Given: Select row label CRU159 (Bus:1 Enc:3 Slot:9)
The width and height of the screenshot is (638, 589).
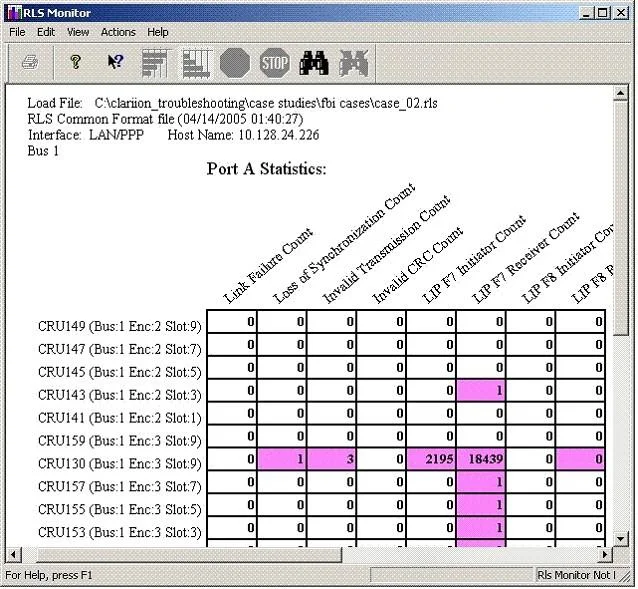Looking at the screenshot, I should point(120,441).
